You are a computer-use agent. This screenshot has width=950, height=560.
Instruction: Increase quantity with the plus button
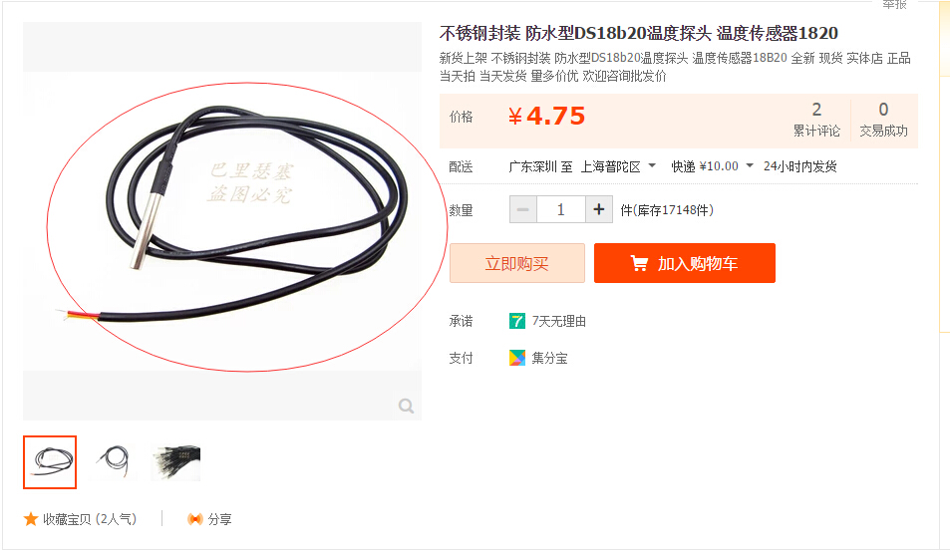coord(599,209)
